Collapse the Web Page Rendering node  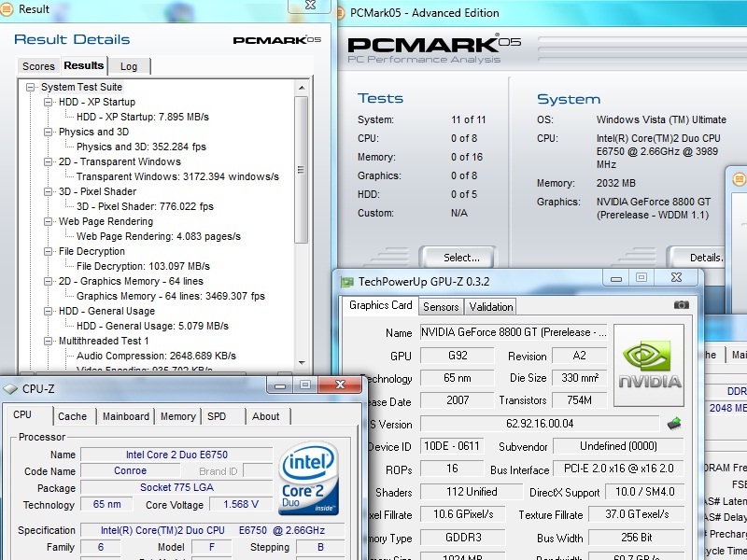point(48,221)
